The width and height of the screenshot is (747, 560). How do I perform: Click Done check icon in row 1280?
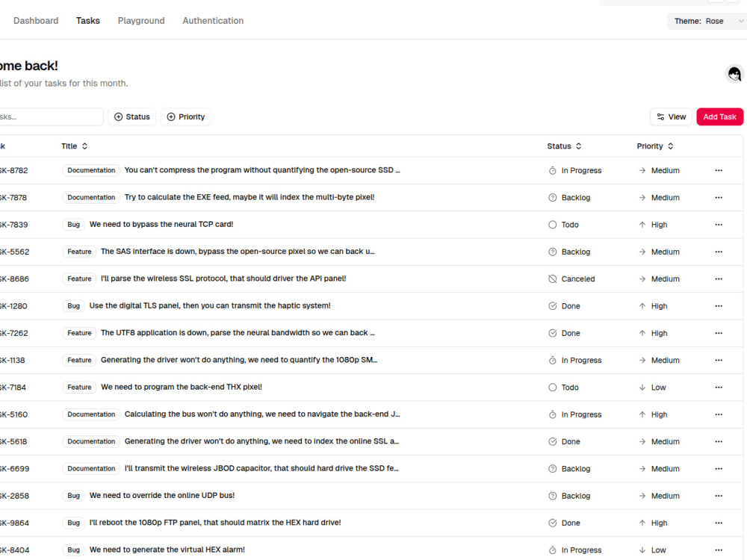point(552,306)
